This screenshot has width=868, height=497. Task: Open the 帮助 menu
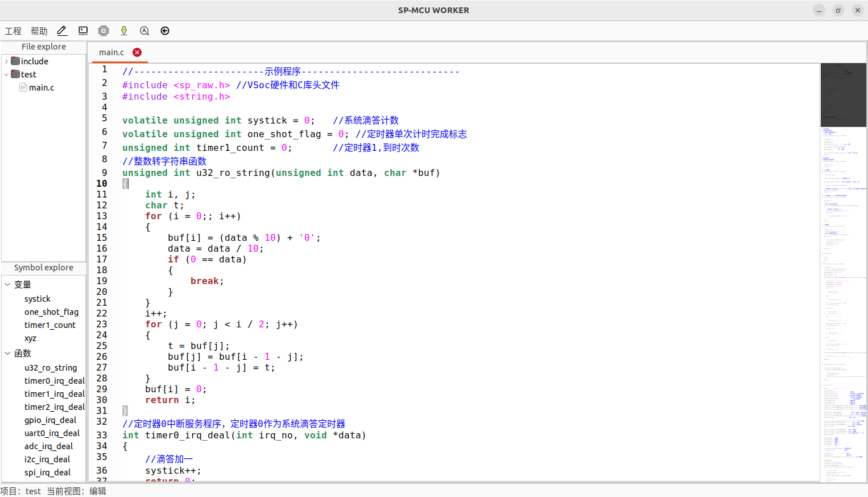39,31
